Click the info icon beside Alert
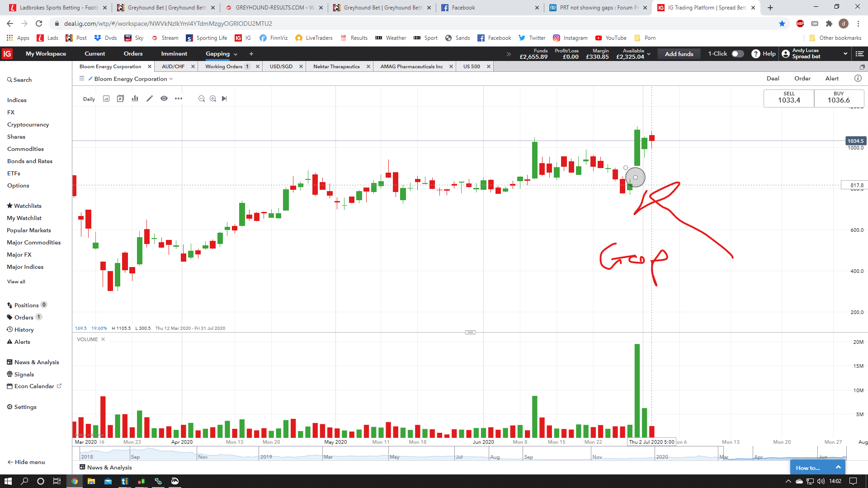 858,78
